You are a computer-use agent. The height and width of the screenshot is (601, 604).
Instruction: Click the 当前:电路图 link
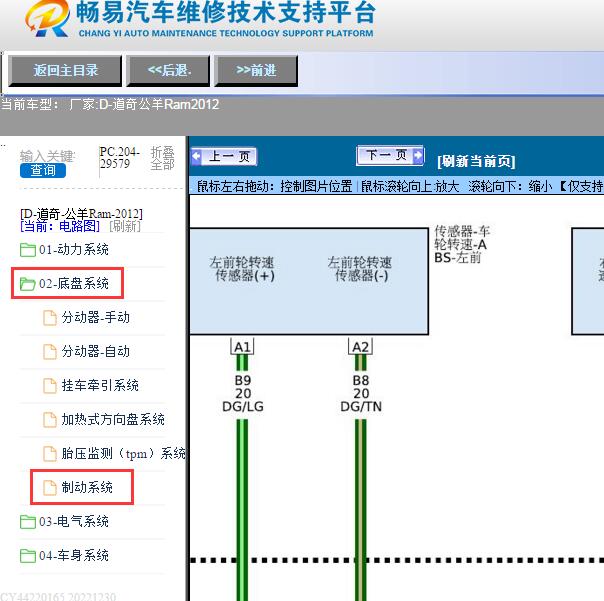pyautogui.click(x=60, y=226)
